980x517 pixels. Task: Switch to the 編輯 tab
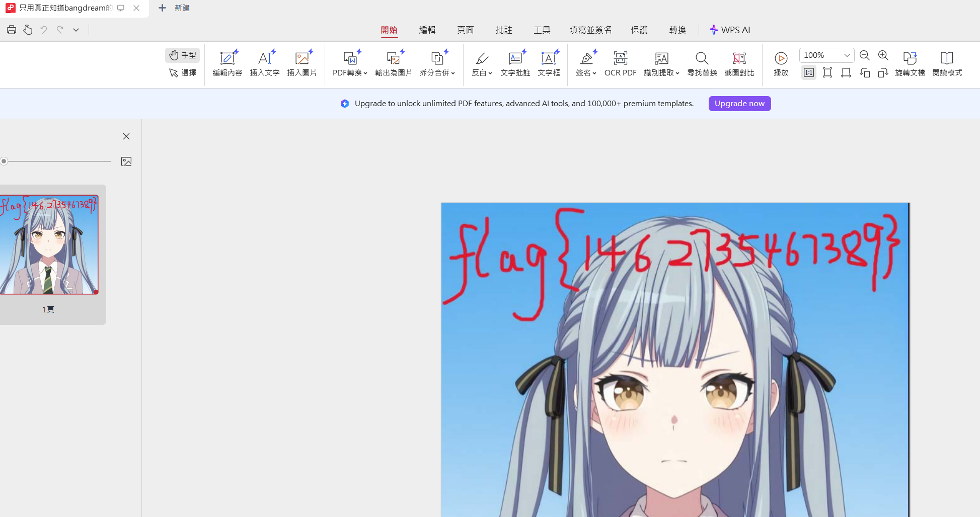coord(427,30)
